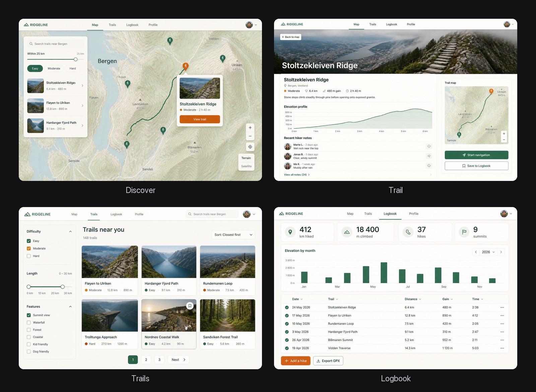Check the Hard difficulty checkbox
Image resolution: width=536 pixels, height=392 pixels.
click(x=29, y=256)
